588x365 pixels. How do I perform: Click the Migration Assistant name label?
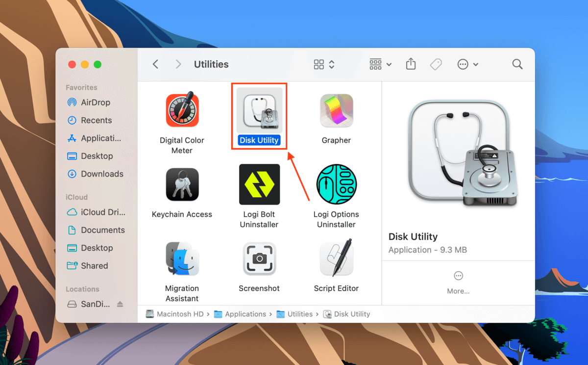(182, 293)
